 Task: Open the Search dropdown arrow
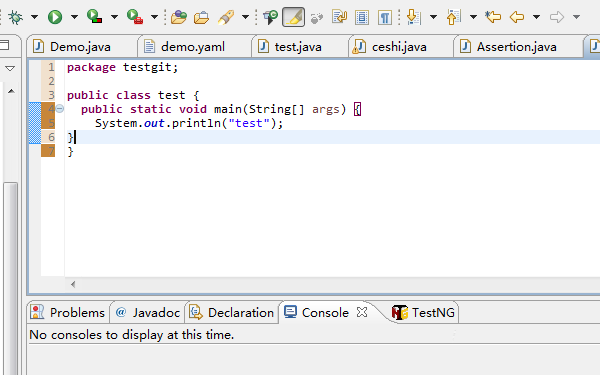tap(245, 17)
